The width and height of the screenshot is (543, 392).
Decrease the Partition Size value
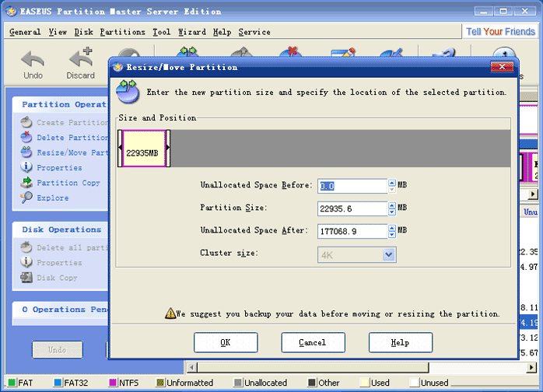(x=391, y=212)
